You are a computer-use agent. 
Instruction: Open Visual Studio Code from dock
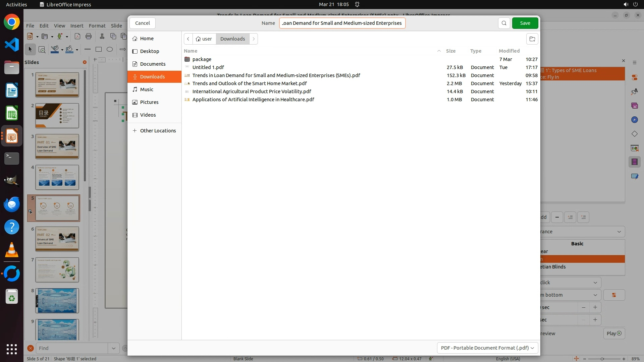[12, 45]
